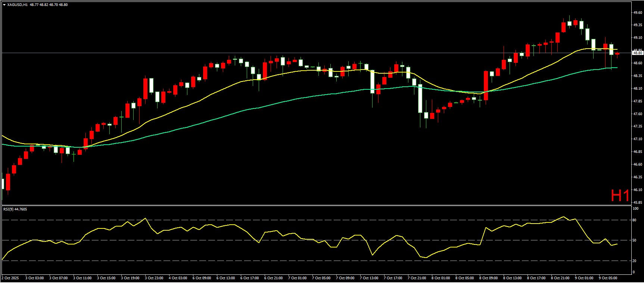
Task: Click the current price tag 48.80
Action: 637,53
